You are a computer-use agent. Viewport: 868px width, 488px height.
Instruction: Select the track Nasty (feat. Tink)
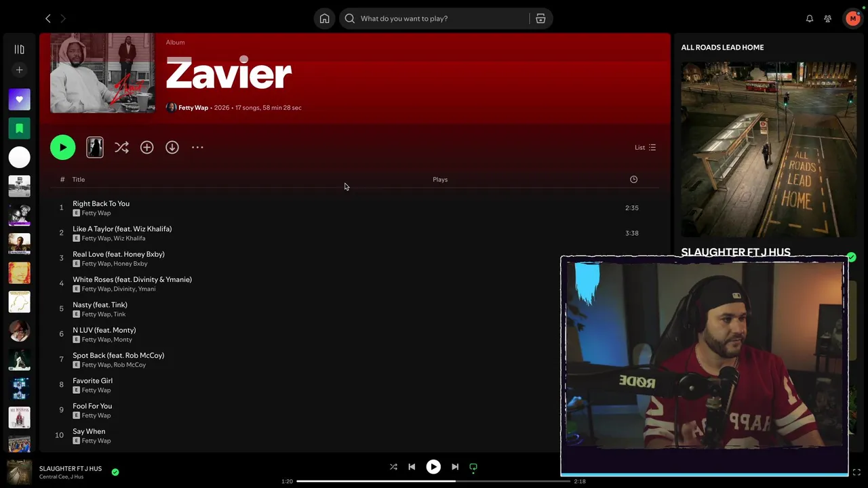[x=100, y=305]
